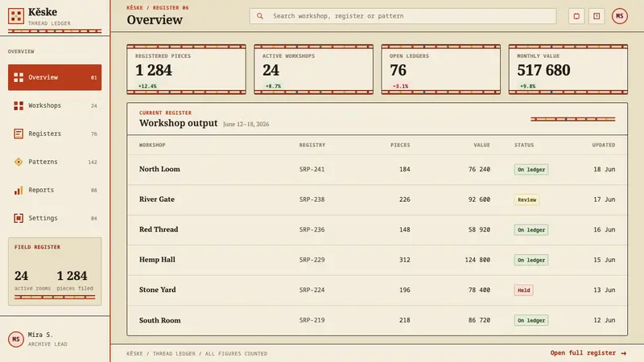Sort by the Value column header
Image resolution: width=644 pixels, height=362 pixels.
coord(481,145)
